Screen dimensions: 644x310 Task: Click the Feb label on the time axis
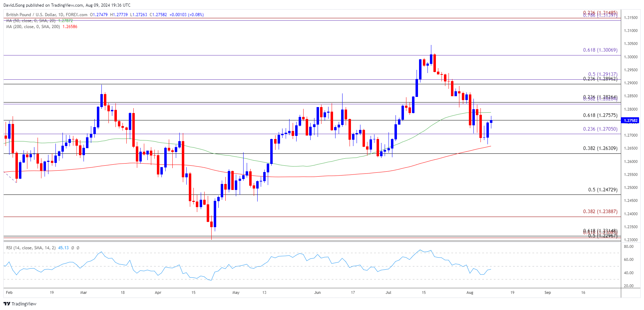pos(9,292)
